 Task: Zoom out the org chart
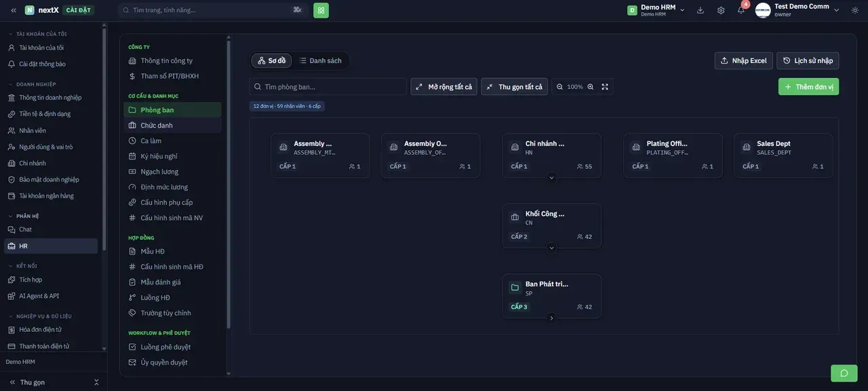559,87
